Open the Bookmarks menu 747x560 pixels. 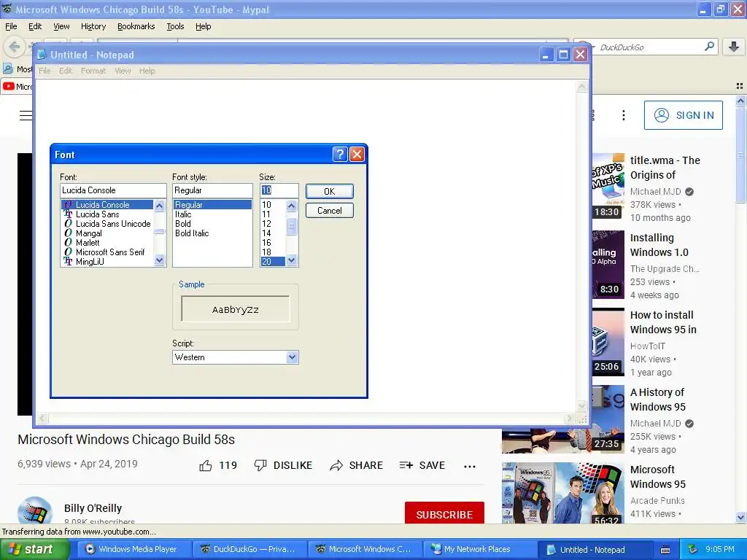pyautogui.click(x=136, y=26)
